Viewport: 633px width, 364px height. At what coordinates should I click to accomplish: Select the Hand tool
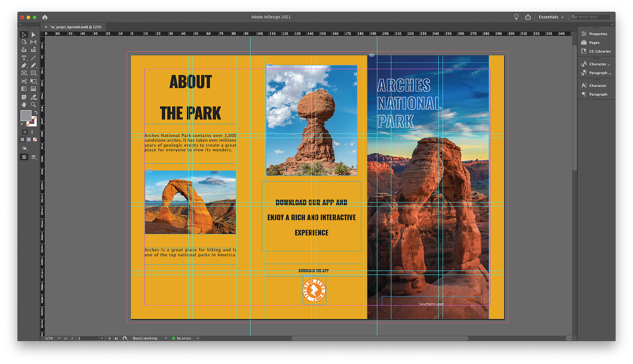click(24, 104)
